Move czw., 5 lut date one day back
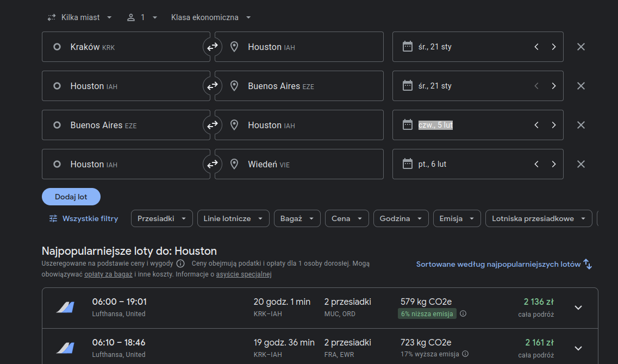The width and height of the screenshot is (618, 364). (536, 125)
